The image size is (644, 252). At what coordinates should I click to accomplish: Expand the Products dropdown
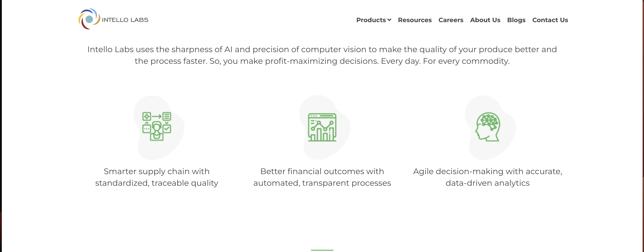[x=371, y=20]
